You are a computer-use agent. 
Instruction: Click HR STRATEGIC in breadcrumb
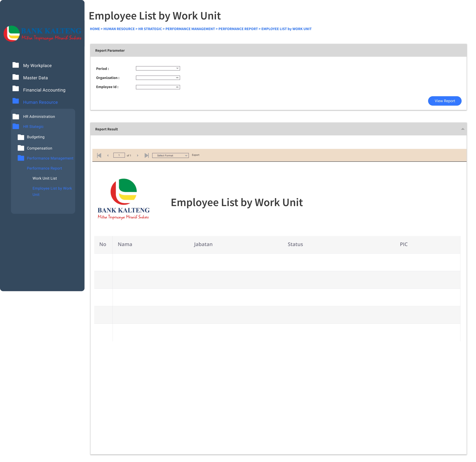coord(150,29)
